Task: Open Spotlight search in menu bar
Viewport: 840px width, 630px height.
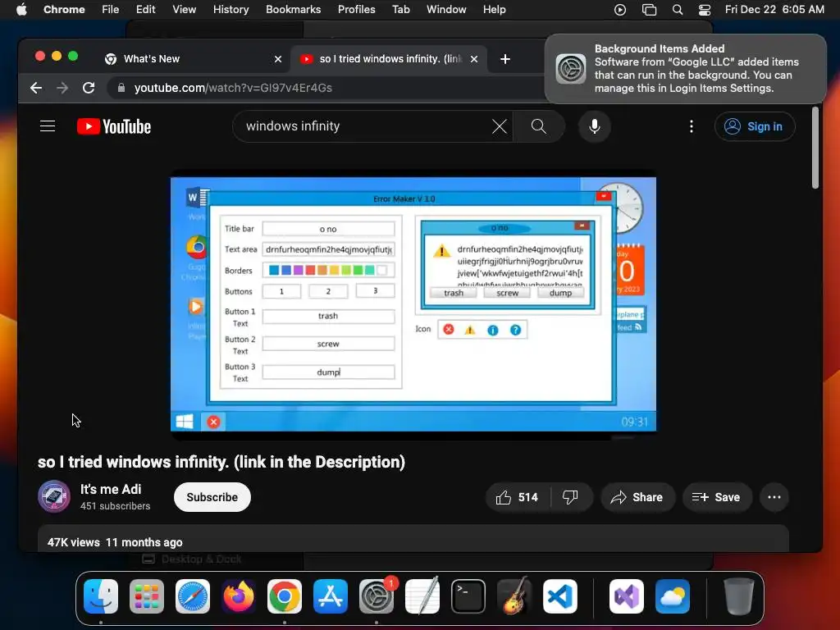Action: pos(677,10)
